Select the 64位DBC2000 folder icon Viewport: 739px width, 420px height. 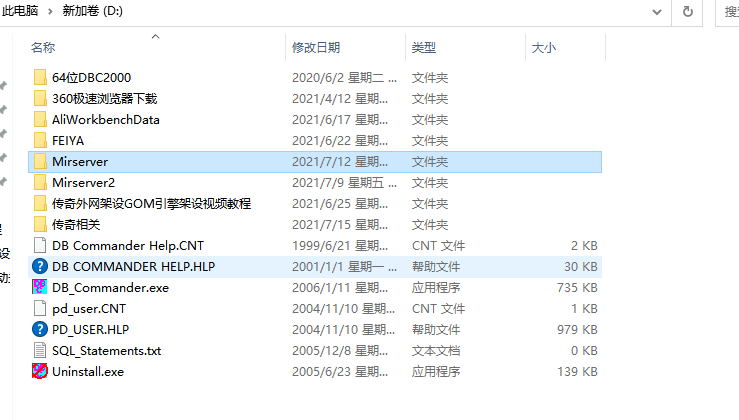click(x=40, y=77)
